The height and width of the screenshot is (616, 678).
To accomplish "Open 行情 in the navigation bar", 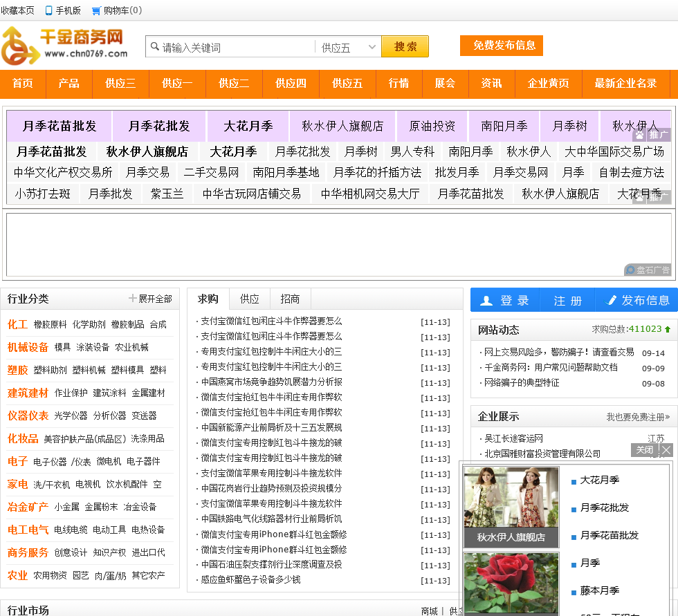I will pyautogui.click(x=398, y=84).
